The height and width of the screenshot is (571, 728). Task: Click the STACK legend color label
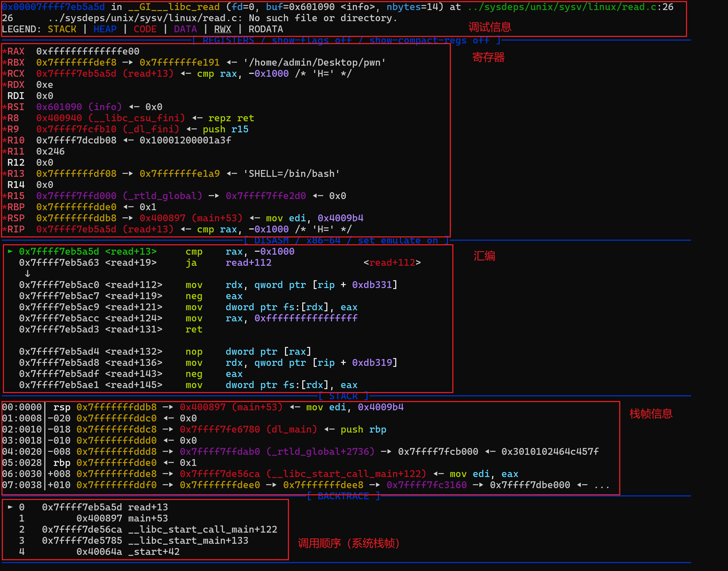pos(62,29)
